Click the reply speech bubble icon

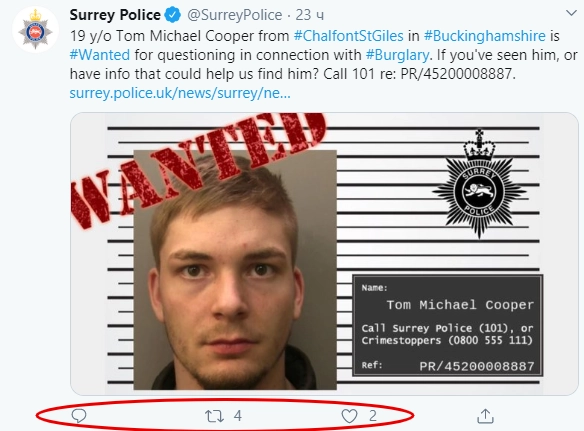(79, 416)
